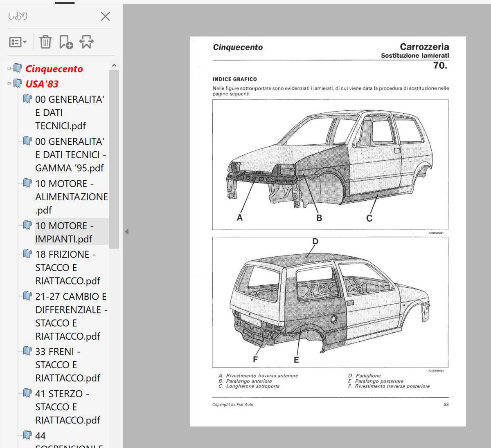Click bookmark icon next to 10 MOTORE - ALIMENTAZIONE

click(27, 183)
